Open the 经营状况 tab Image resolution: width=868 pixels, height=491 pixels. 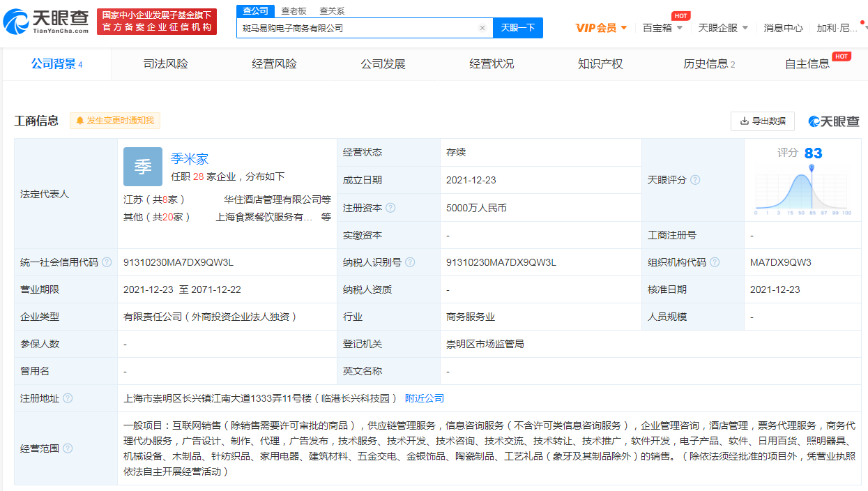pyautogui.click(x=492, y=64)
